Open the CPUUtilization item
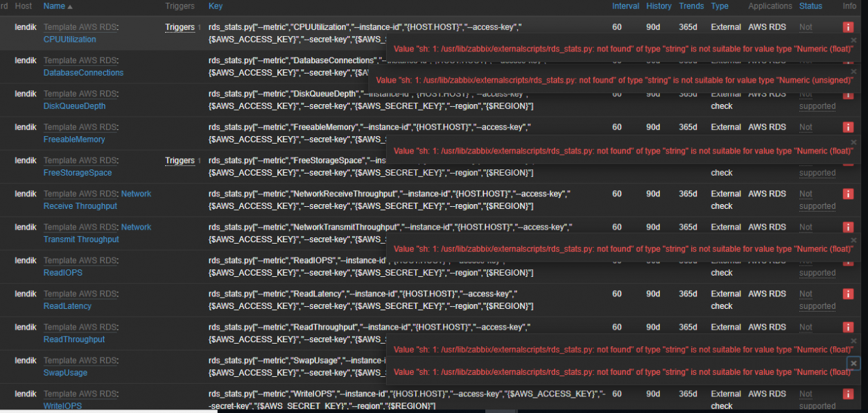The height and width of the screenshot is (413, 868). [70, 40]
